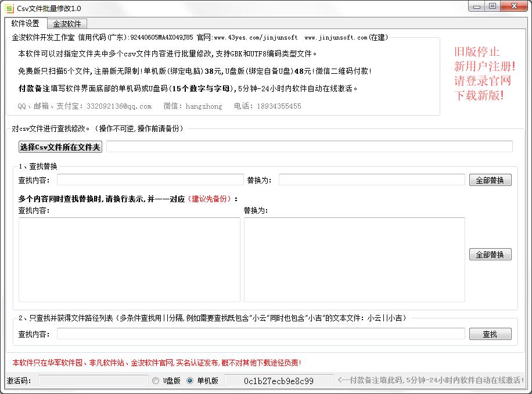Click the multi-line 替换为 text area
The image size is (532, 394).
pyautogui.click(x=354, y=259)
